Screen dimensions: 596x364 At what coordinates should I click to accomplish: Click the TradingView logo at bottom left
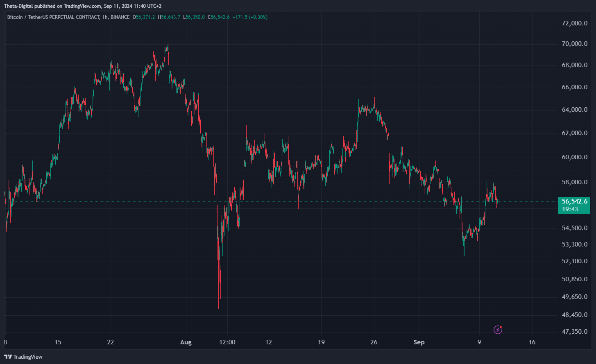pos(23,357)
